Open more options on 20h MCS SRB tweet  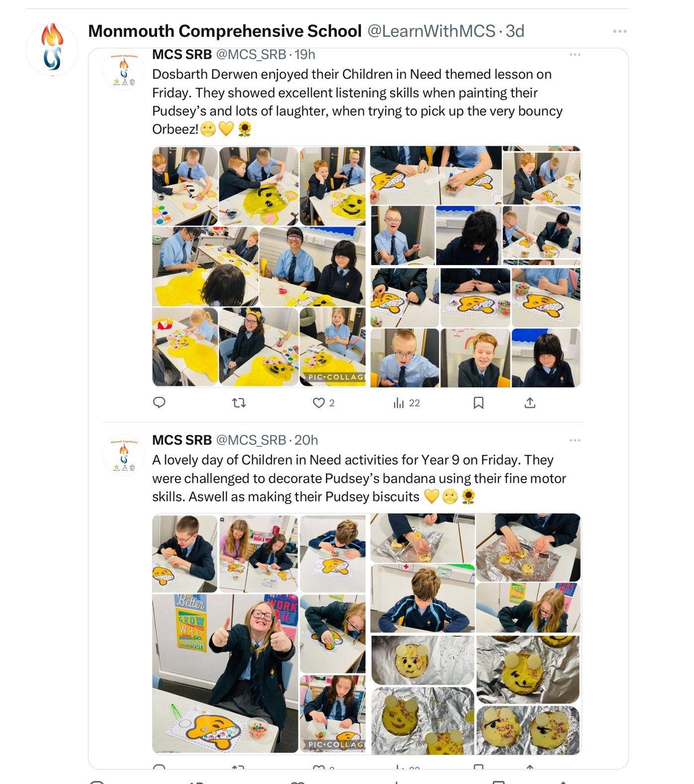coord(575,440)
